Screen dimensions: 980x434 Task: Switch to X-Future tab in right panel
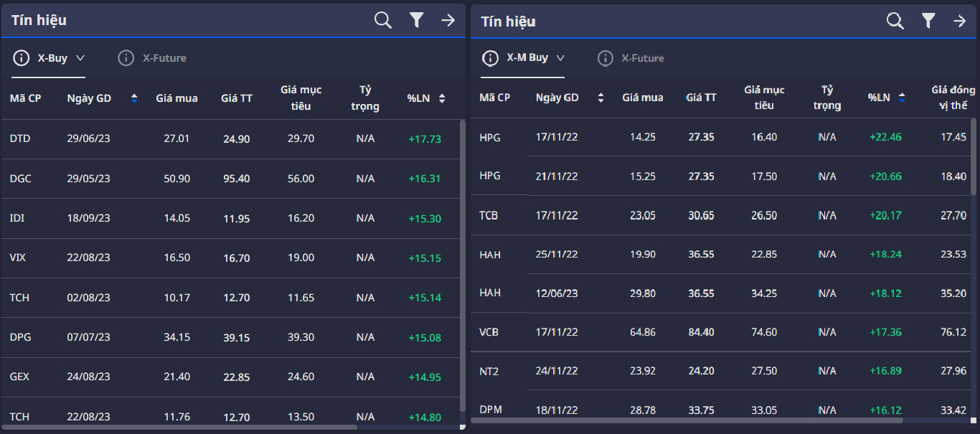click(x=642, y=58)
